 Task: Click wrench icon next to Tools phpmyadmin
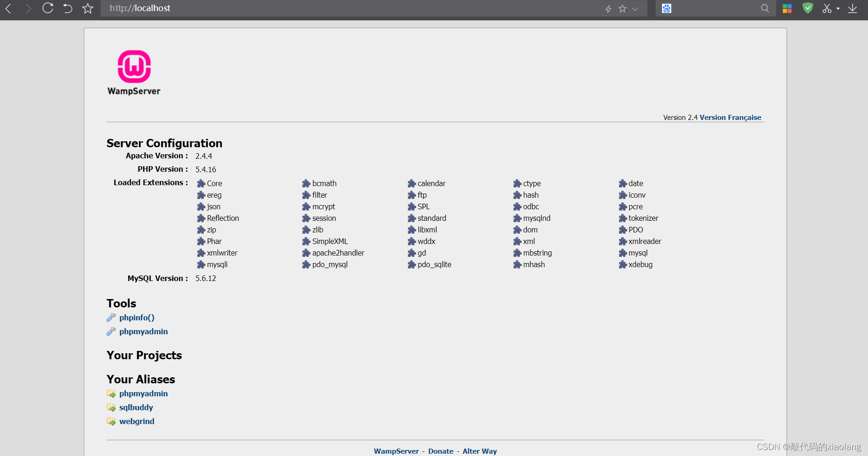111,331
